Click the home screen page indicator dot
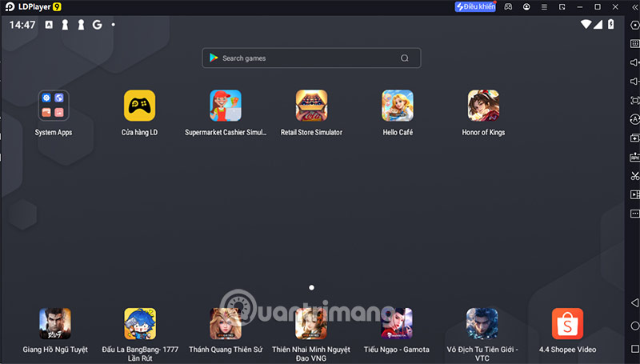This screenshot has width=640, height=364. coord(311,288)
